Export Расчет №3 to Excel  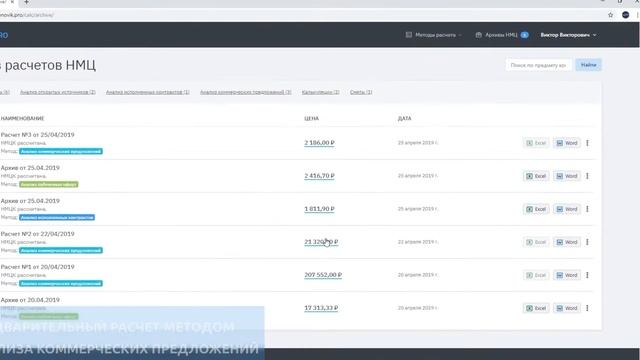tap(536, 143)
